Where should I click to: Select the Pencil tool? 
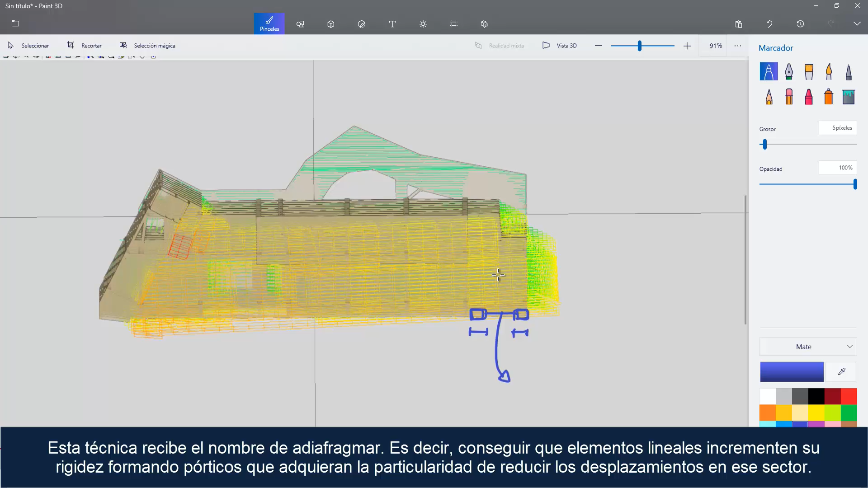coord(769,97)
